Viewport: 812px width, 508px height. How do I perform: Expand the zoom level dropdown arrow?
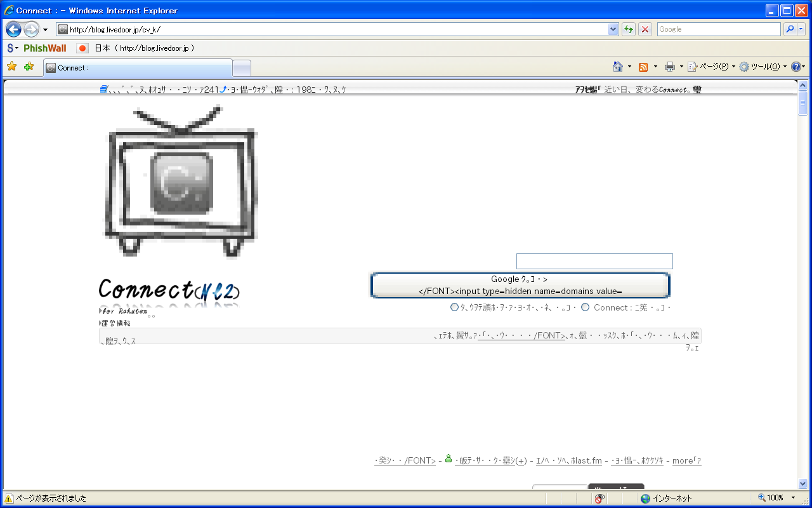pyautogui.click(x=793, y=498)
